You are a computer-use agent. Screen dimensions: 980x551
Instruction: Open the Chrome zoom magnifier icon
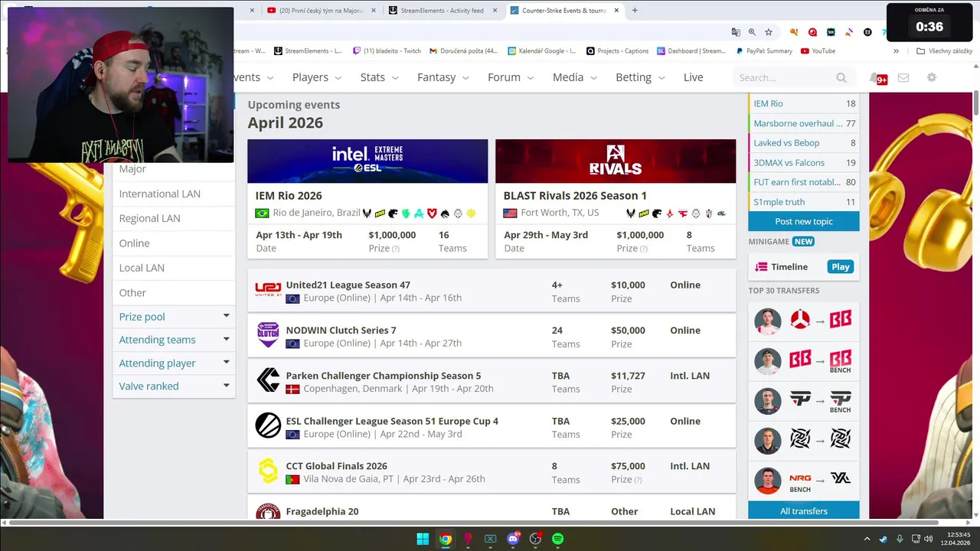tap(753, 32)
